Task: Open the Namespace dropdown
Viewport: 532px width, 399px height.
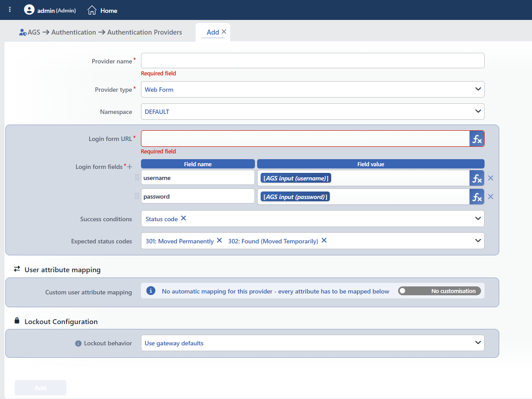Action: 313,111
